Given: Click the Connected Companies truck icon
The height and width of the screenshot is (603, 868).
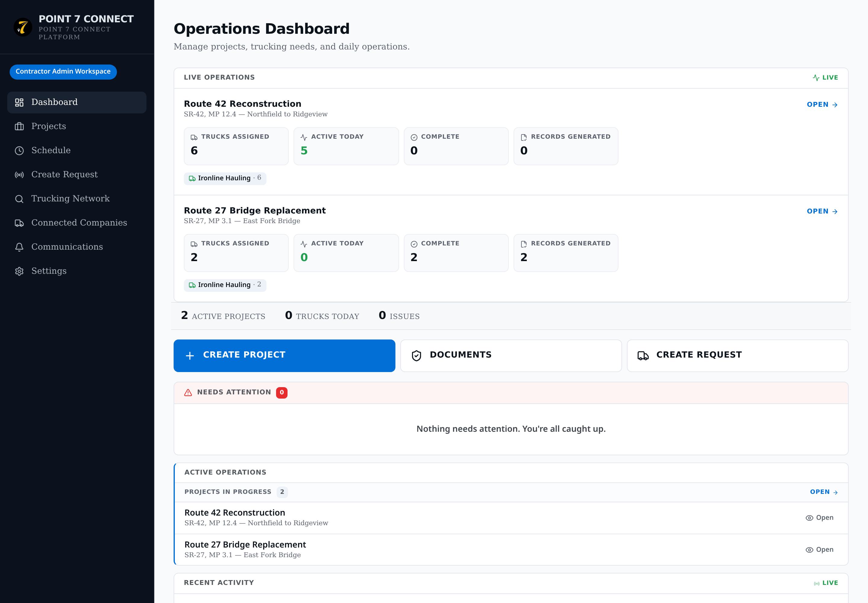Looking at the screenshot, I should click(19, 223).
